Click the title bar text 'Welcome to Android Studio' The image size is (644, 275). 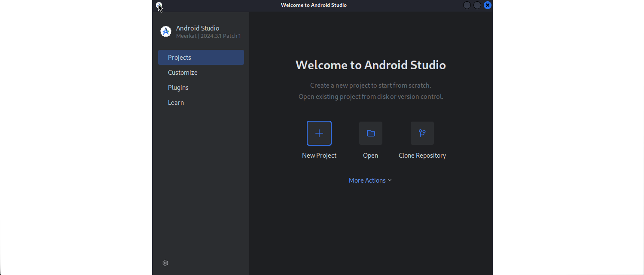[x=314, y=5]
